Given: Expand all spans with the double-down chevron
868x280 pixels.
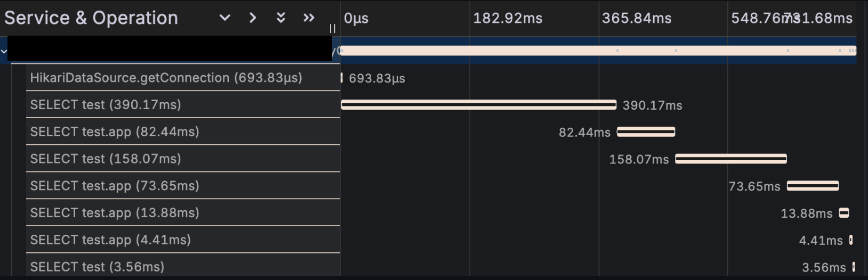Looking at the screenshot, I should 281,18.
